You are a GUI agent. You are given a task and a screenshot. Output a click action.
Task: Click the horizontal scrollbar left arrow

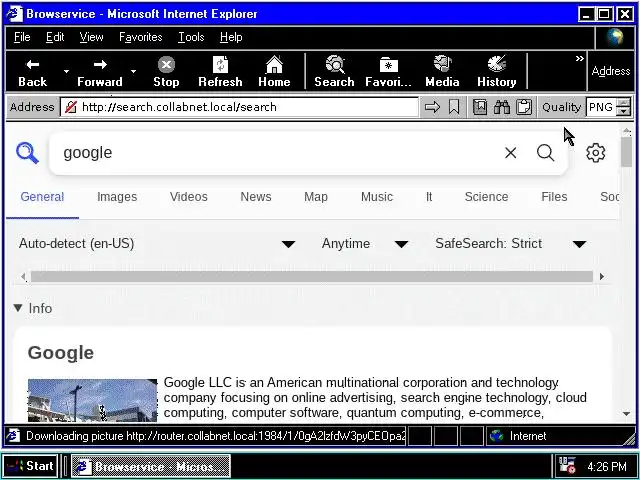(24, 276)
